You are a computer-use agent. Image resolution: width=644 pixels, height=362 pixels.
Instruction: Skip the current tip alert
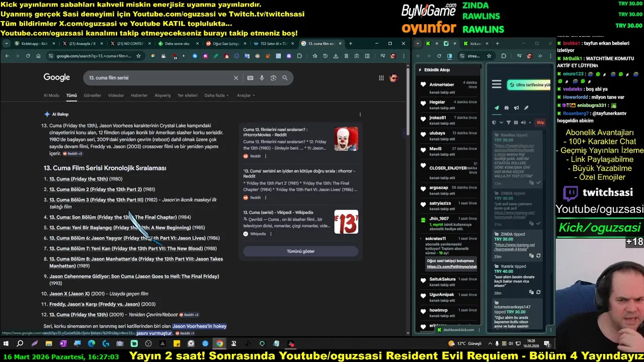[540, 122]
